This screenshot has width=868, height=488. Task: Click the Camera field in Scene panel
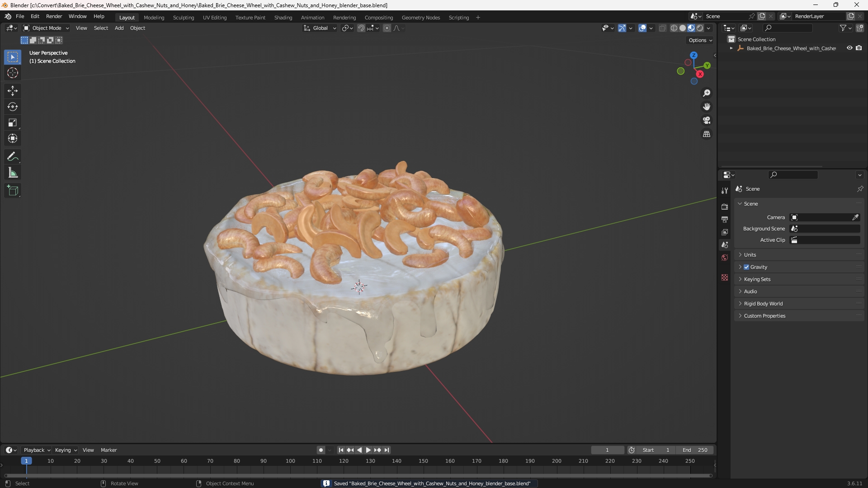825,217
